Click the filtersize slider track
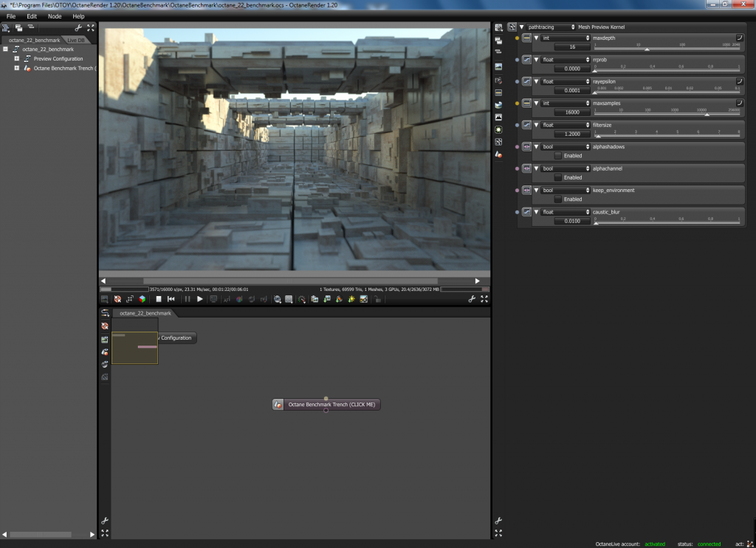Viewport: 756px width, 548px height. pos(667,136)
